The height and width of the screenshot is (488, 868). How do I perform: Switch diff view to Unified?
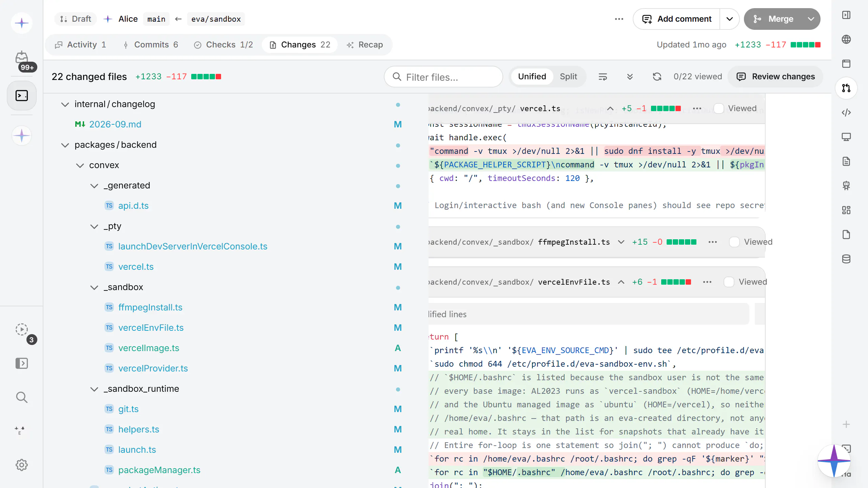coord(532,77)
